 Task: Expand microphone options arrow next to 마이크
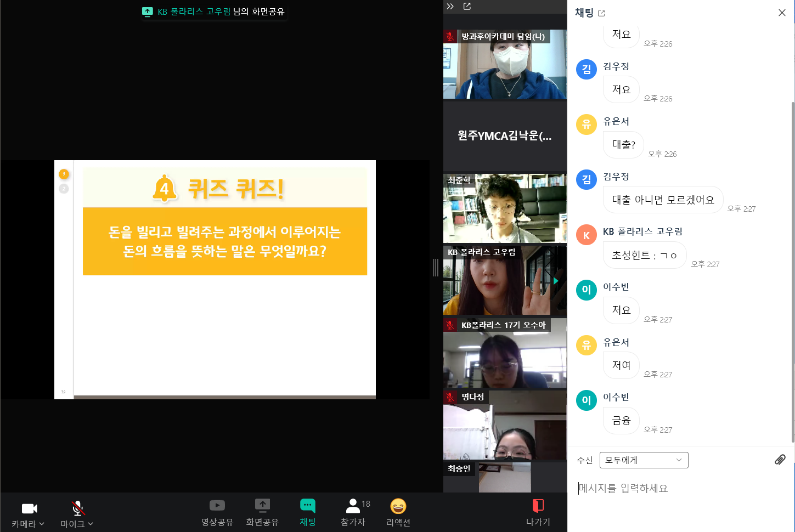91,524
